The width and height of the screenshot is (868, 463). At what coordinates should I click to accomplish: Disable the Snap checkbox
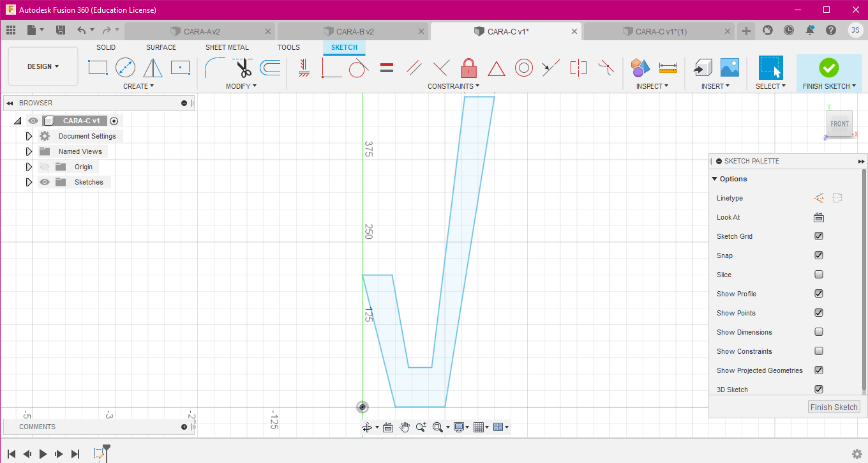coord(819,255)
